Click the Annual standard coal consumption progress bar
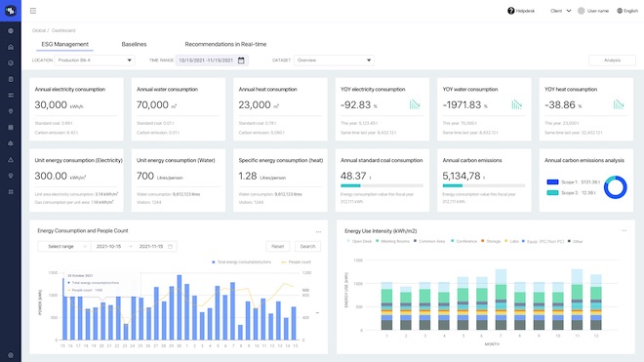Image resolution: width=644 pixels, height=362 pixels. pyautogui.click(x=382, y=185)
